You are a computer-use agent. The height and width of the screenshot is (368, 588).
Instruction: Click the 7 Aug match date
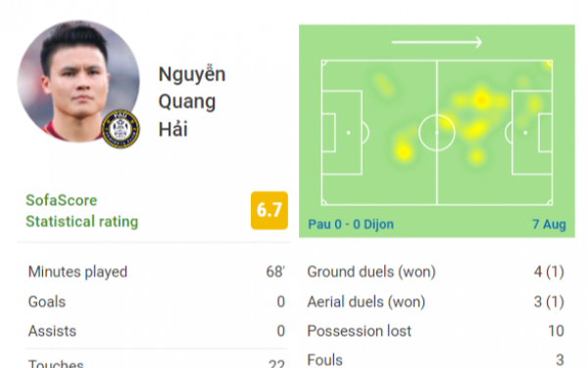[x=549, y=224]
